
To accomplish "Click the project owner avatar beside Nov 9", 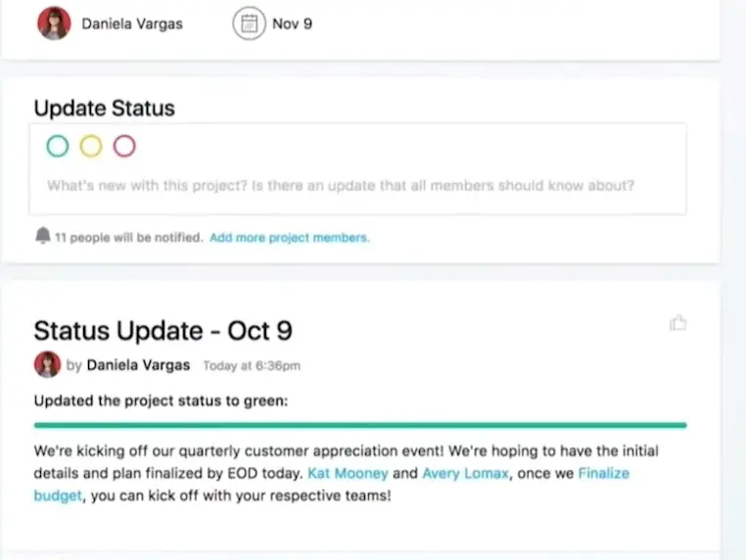I will [x=54, y=23].
